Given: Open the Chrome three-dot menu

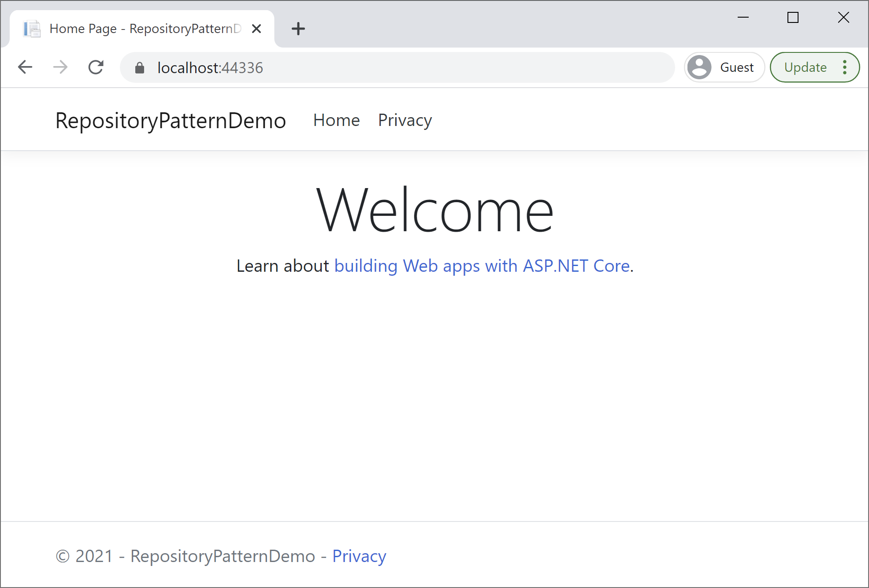Looking at the screenshot, I should 845,67.
